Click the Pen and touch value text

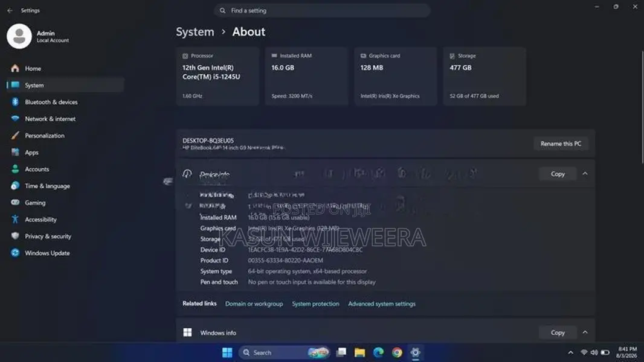point(312,282)
